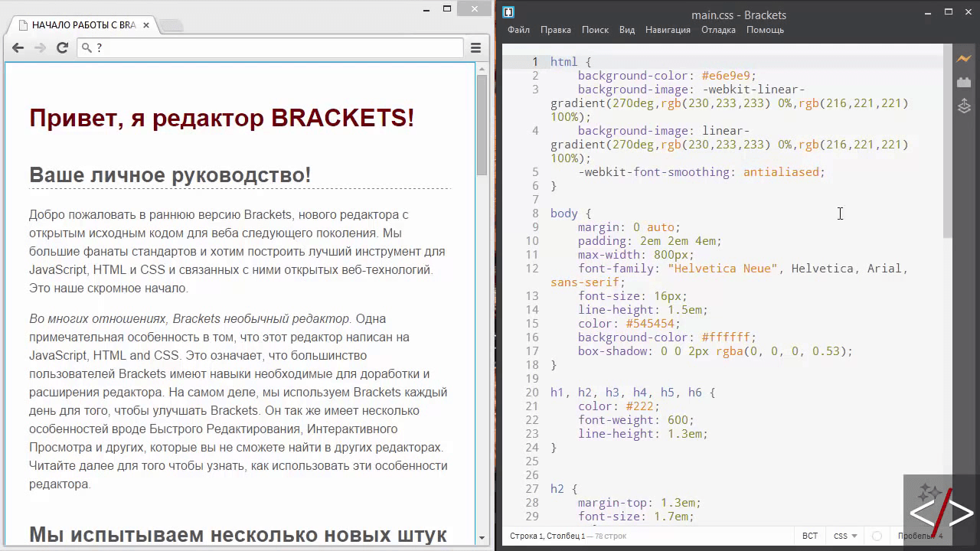This screenshot has width=980, height=551.
Task: Click color value #222 on line 21
Action: click(640, 406)
